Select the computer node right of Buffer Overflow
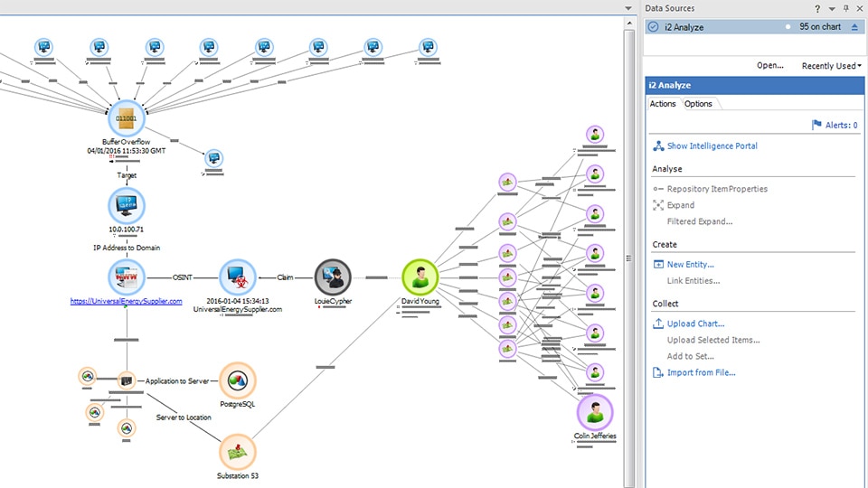The image size is (868, 488). tap(213, 158)
